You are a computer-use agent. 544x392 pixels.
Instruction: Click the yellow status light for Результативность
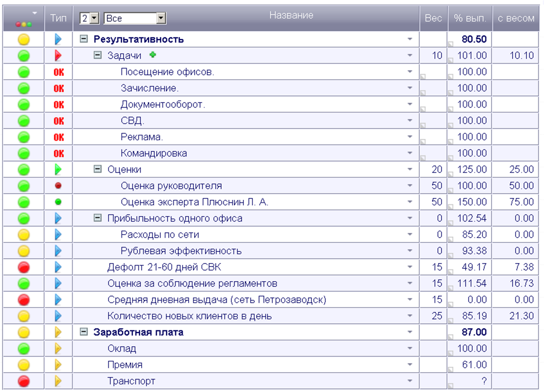pos(24,39)
